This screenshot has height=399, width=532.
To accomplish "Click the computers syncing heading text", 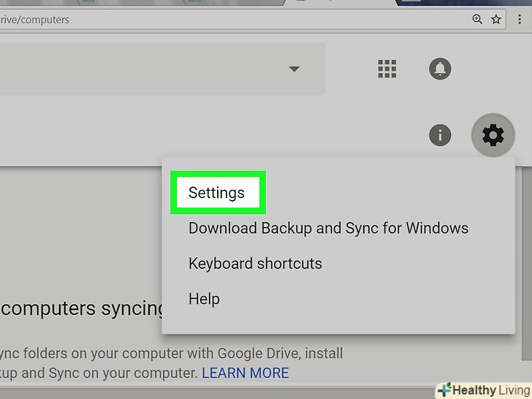I will tap(84, 308).
